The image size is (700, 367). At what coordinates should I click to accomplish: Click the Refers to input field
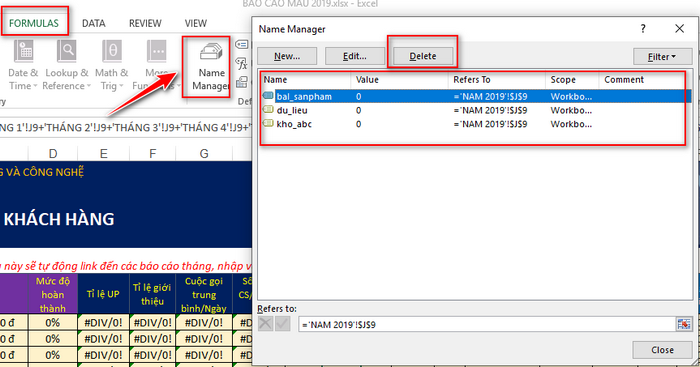[x=487, y=325]
